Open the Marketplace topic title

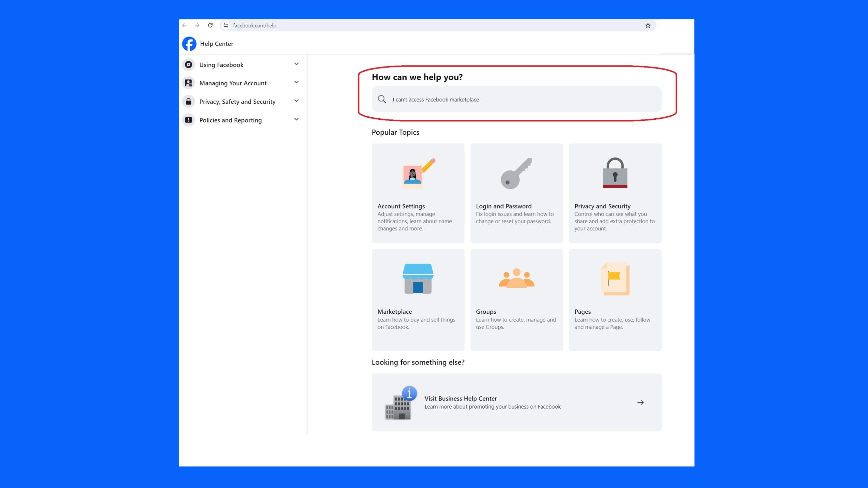coord(395,312)
